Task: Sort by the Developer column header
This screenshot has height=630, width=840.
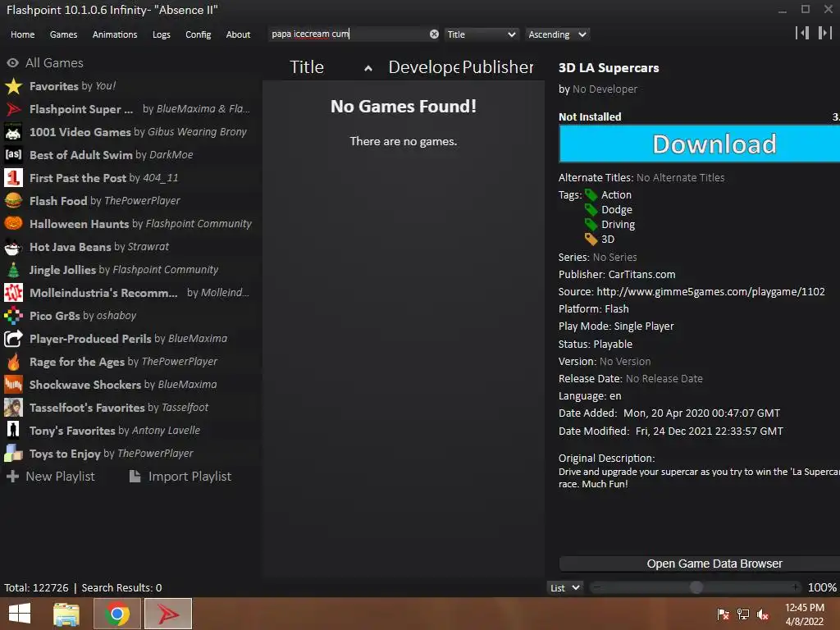Action: coord(423,67)
